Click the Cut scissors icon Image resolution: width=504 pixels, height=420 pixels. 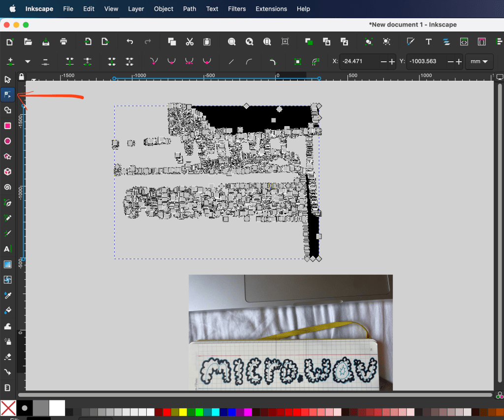tap(189, 42)
